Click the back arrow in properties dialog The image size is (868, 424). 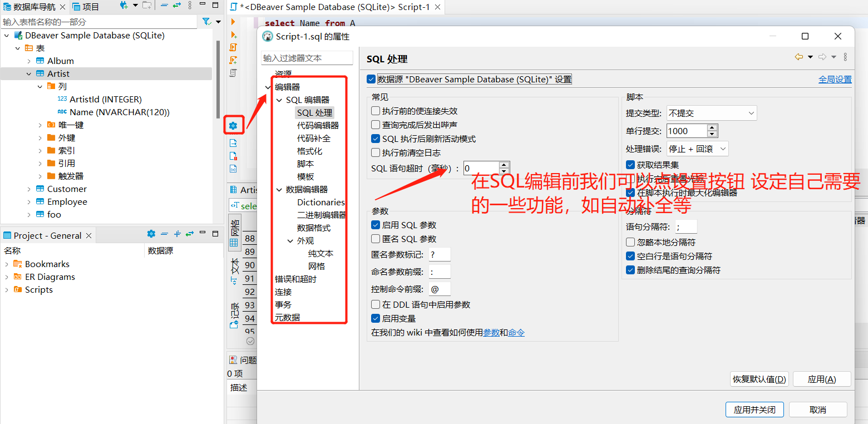point(799,57)
